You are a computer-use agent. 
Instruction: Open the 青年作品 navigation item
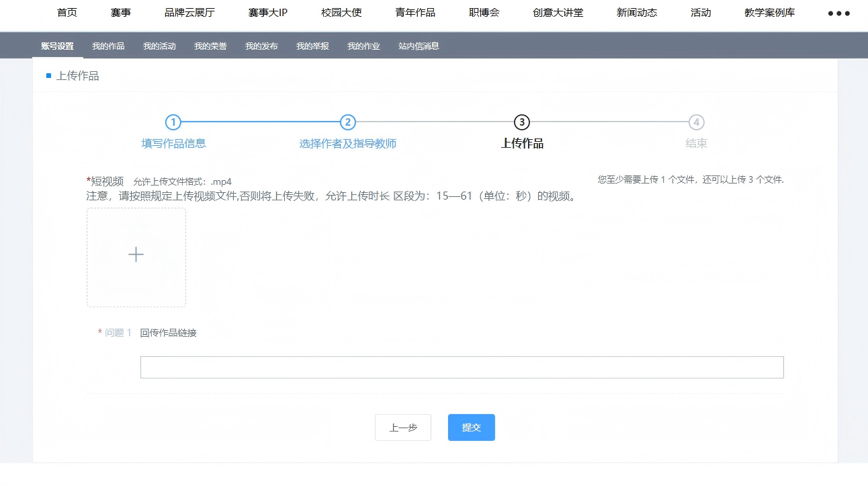(415, 13)
